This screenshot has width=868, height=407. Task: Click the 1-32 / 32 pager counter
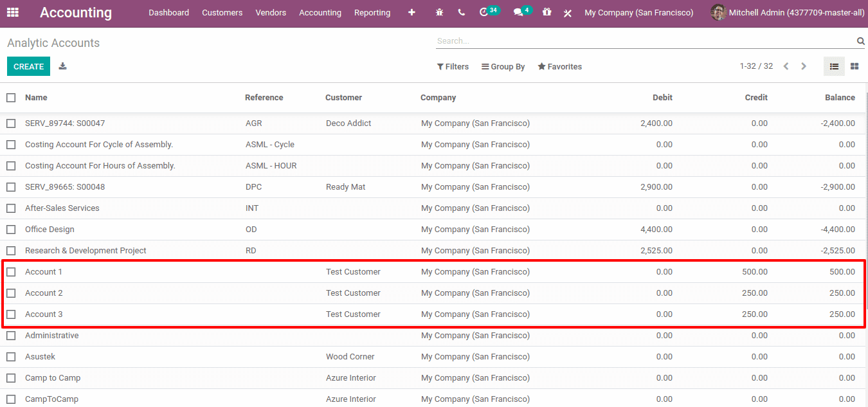click(x=756, y=66)
